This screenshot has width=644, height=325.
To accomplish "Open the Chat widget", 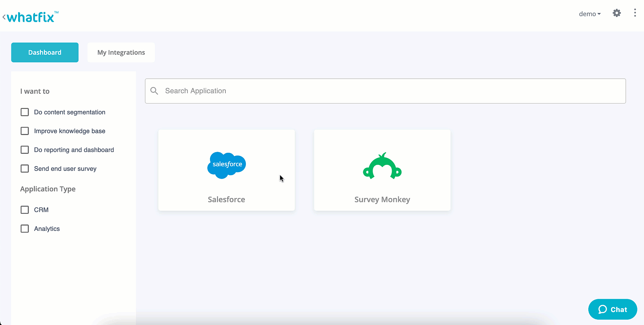I will [x=612, y=309].
